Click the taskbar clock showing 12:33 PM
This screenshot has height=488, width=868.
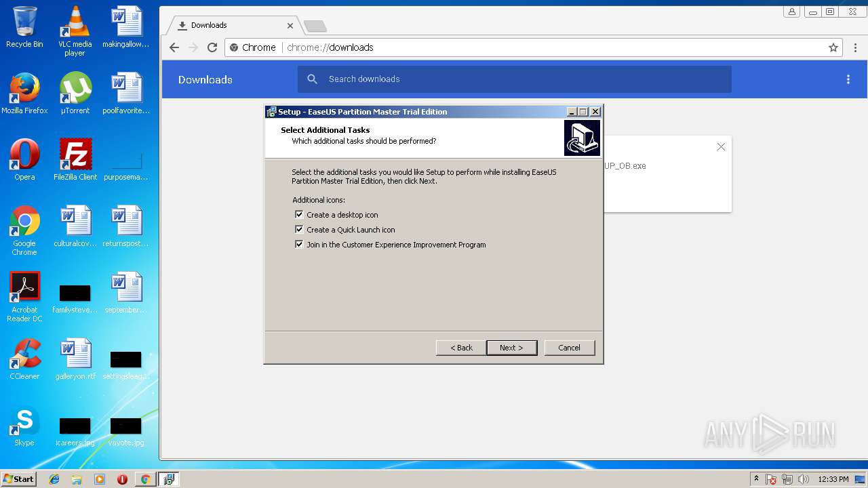[833, 479]
